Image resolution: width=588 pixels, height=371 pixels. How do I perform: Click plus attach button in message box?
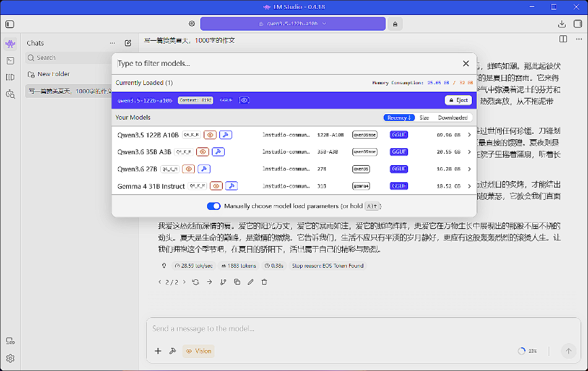pyautogui.click(x=158, y=351)
